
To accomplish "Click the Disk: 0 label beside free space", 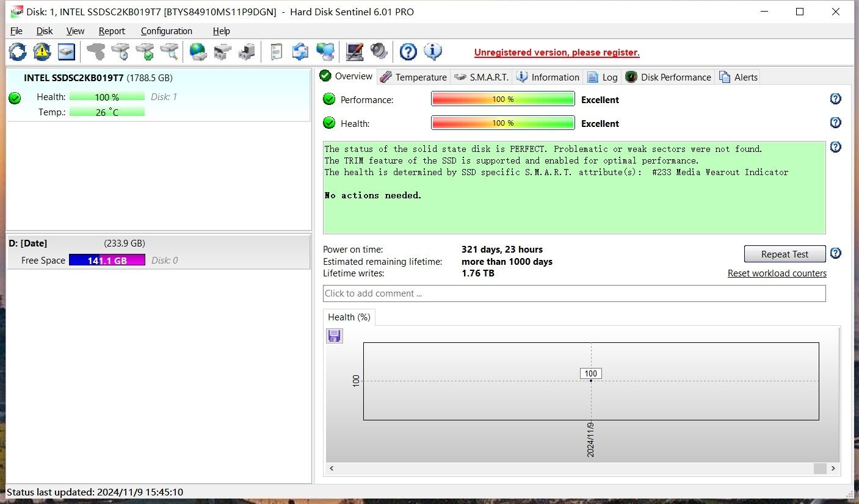I will 165,261.
